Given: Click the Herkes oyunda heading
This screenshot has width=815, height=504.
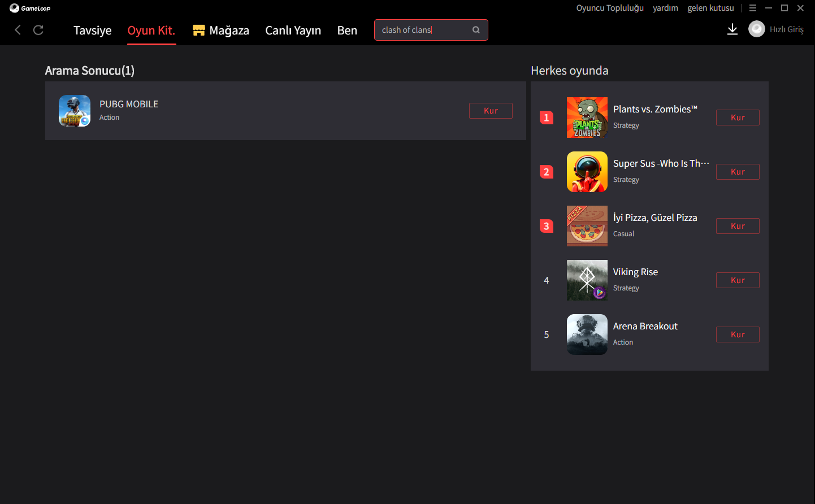Looking at the screenshot, I should point(570,71).
